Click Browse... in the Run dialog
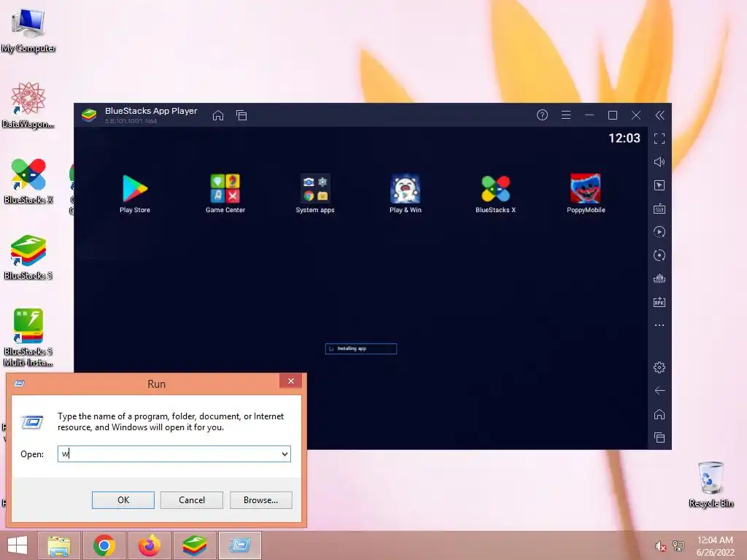 [260, 500]
